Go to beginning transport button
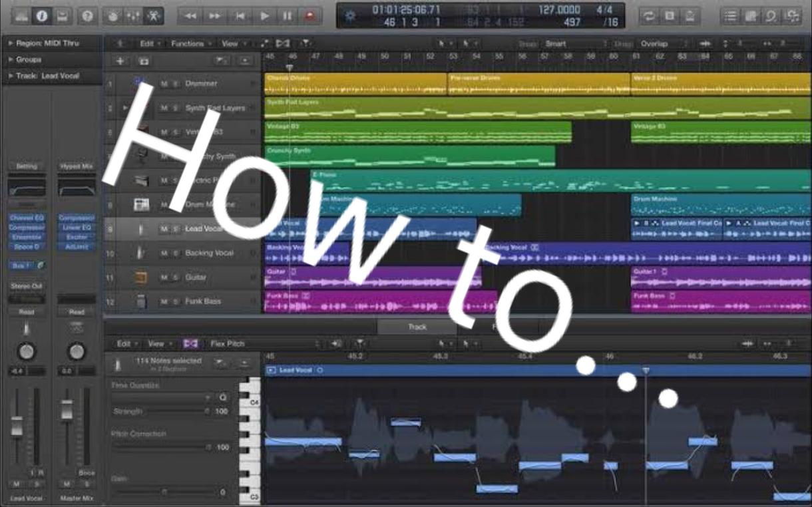 click(240, 16)
